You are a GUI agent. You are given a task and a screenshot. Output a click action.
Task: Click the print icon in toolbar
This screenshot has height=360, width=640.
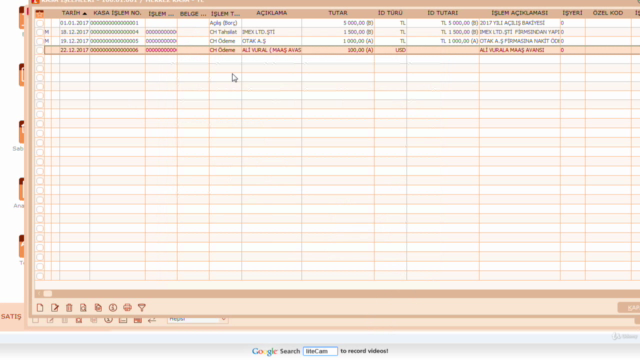(127, 308)
